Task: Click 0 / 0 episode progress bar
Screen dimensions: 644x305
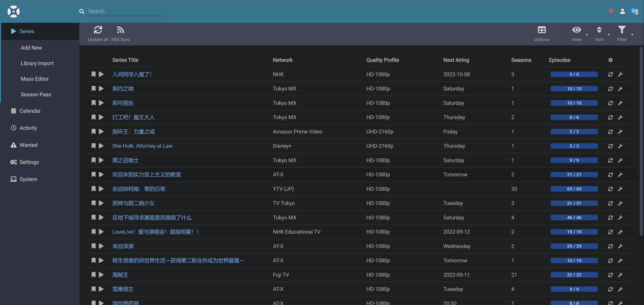Action: point(574,74)
